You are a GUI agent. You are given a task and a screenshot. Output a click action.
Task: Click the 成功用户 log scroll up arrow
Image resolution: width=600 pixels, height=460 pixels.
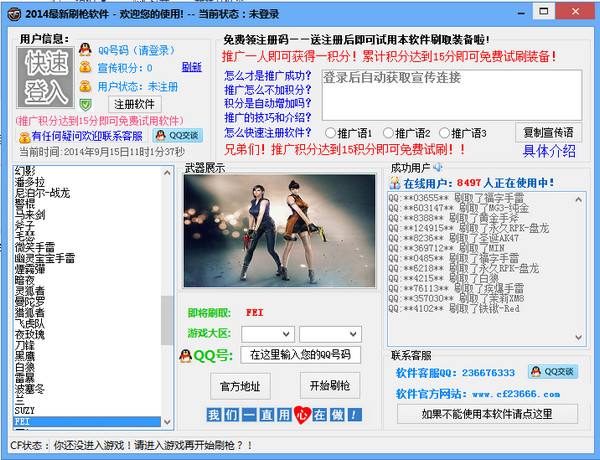click(x=579, y=200)
